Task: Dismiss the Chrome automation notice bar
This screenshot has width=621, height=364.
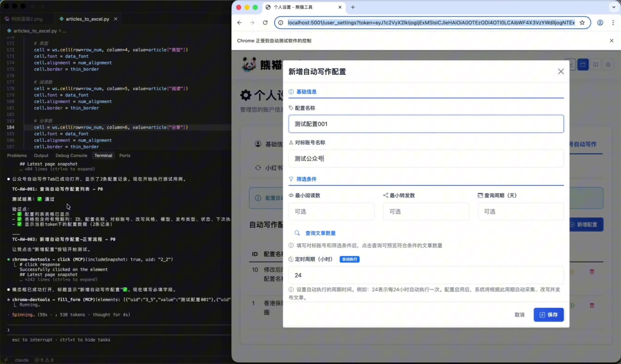Action: (612, 41)
